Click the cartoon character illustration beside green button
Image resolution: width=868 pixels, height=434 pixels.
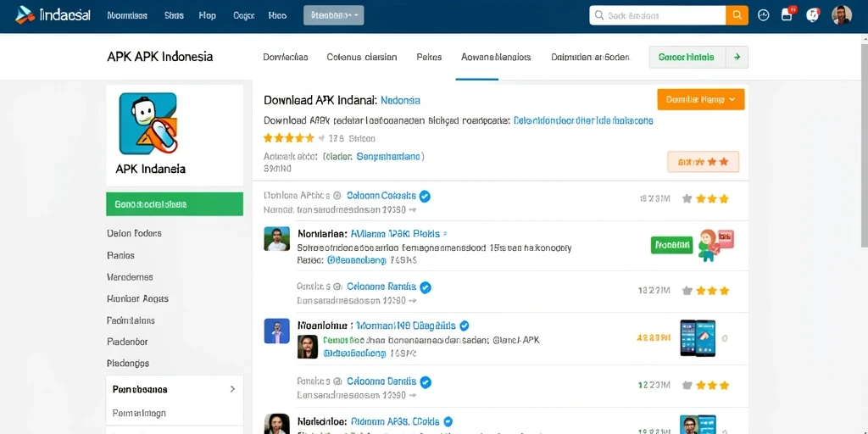pos(715,245)
